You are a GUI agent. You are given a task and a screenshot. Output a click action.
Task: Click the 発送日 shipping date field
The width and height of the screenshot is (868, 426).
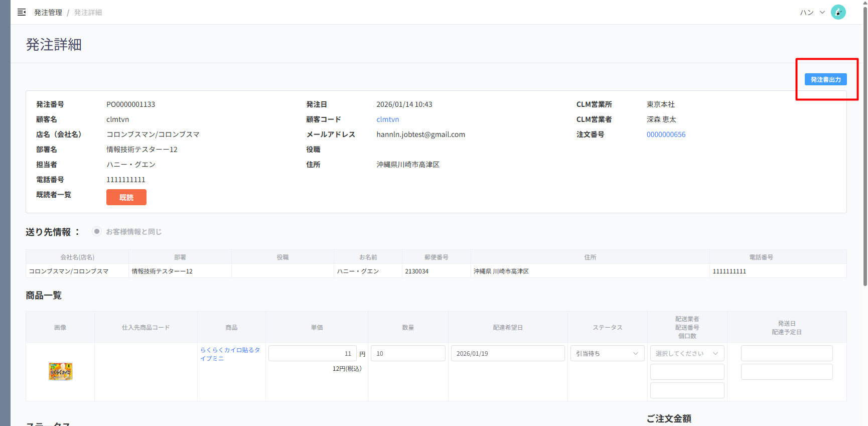pos(786,353)
